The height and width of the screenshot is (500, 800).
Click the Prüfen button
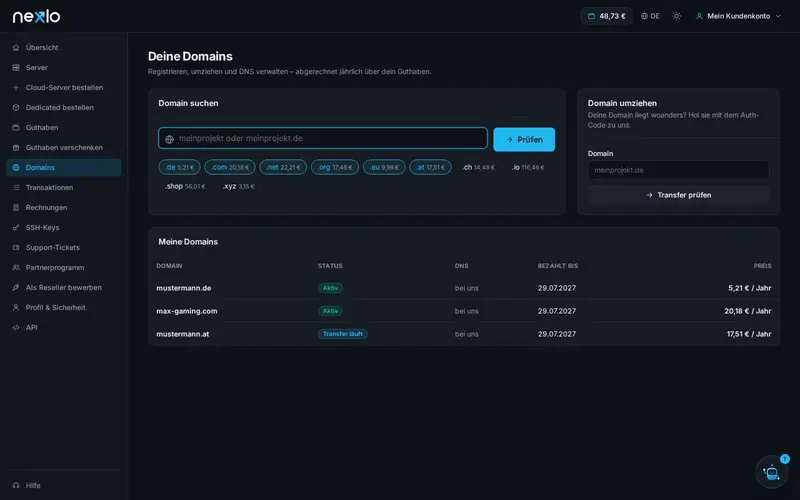[x=524, y=139]
